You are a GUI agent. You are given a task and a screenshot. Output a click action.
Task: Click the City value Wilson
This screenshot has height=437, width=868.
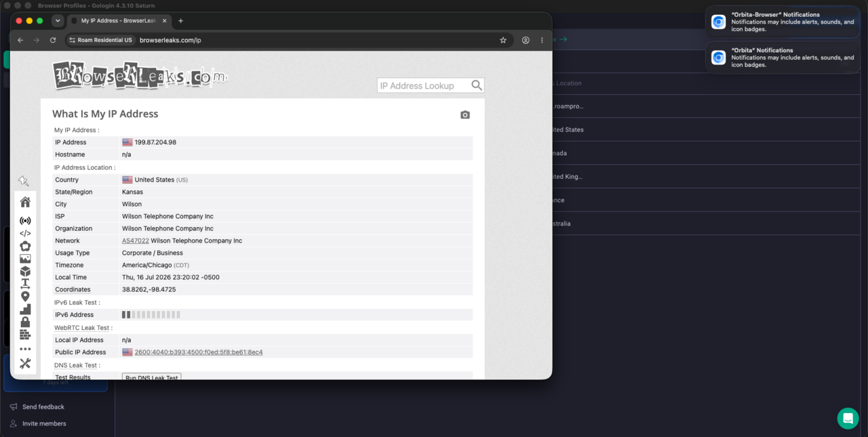[132, 204]
